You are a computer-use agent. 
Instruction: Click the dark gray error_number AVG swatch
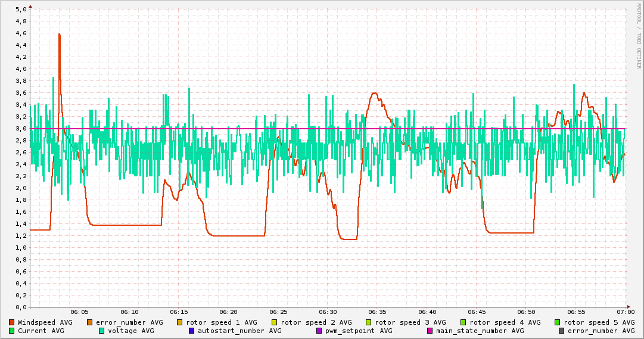coord(561,331)
